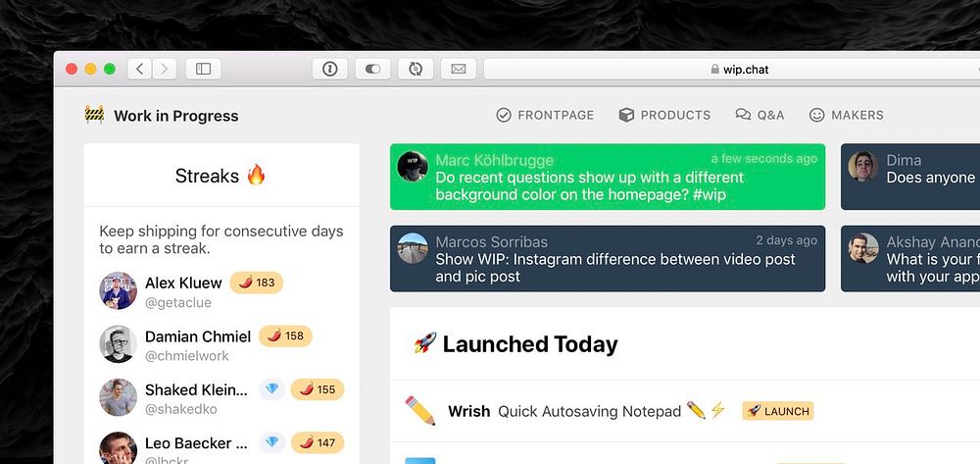Screen dimensions: 980x464
Task: Go to the Q&A section
Action: [x=759, y=115]
